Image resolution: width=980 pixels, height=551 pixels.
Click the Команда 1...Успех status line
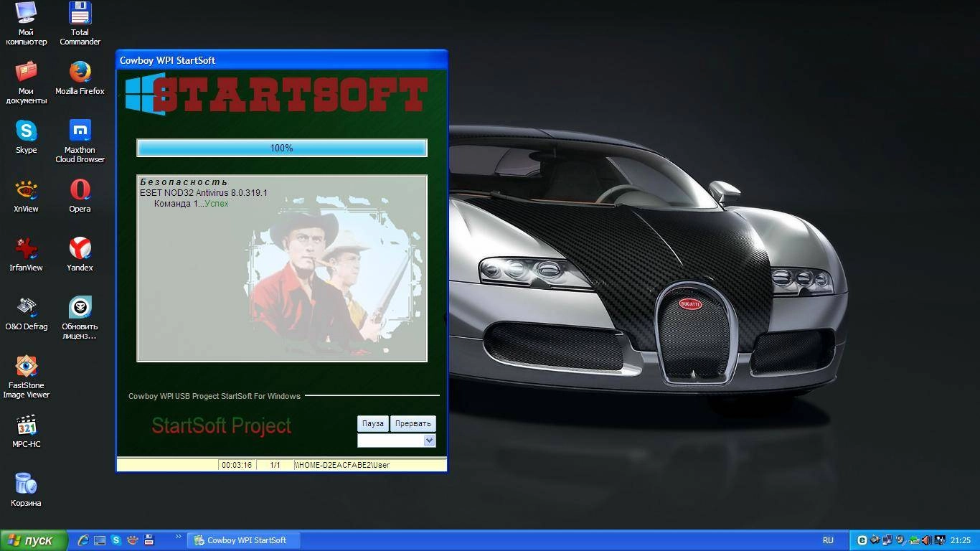(191, 204)
